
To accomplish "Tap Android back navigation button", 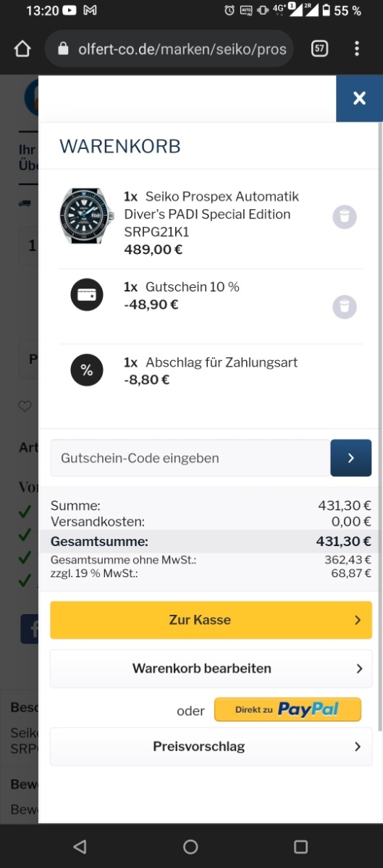I will (x=80, y=846).
